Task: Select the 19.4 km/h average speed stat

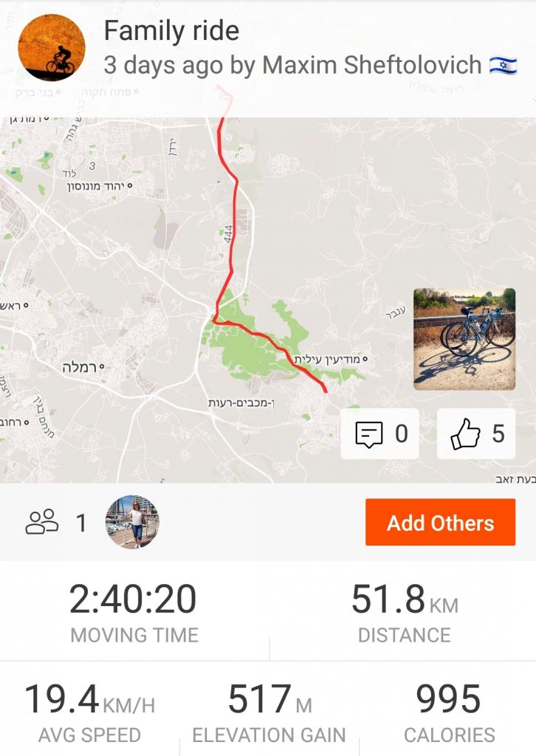Action: pos(89,712)
